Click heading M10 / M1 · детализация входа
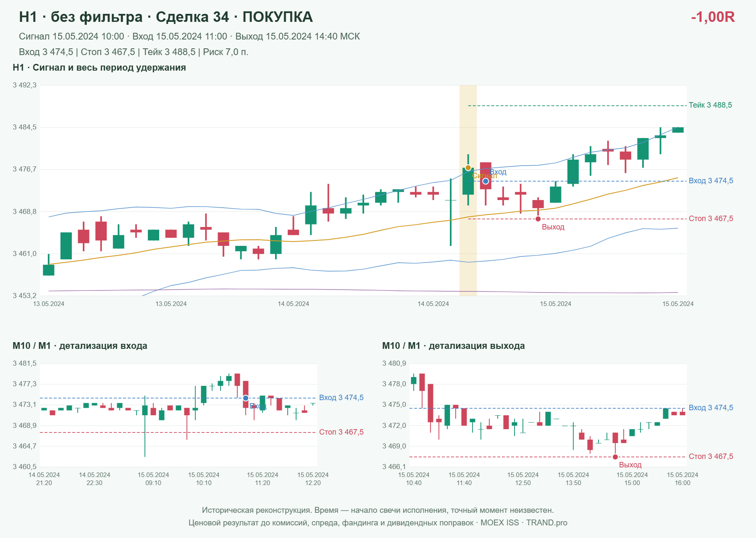Screen dimensions: 756x538 click(x=80, y=346)
